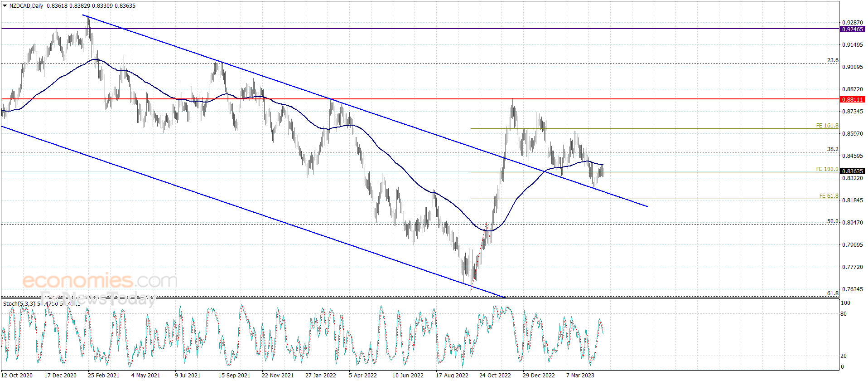Click the 27 Jan 2022 date label
The width and height of the screenshot is (868, 381).
pyautogui.click(x=321, y=375)
